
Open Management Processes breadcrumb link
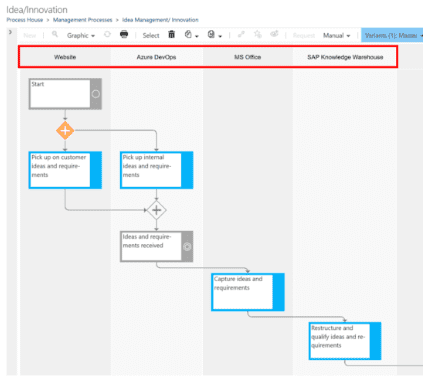(x=82, y=20)
